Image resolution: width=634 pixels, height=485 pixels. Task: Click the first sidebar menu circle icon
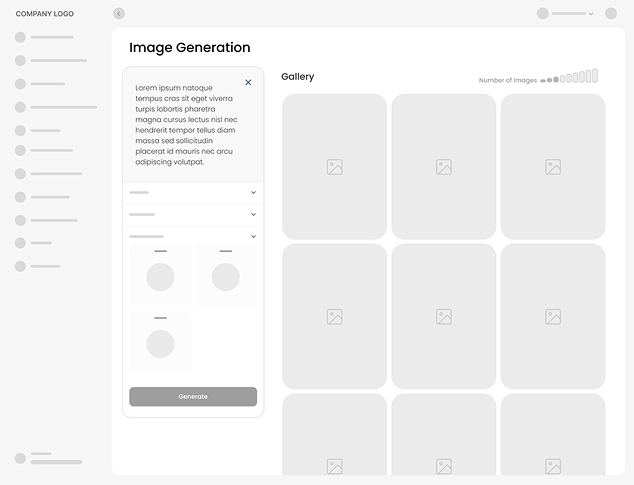[x=20, y=37]
